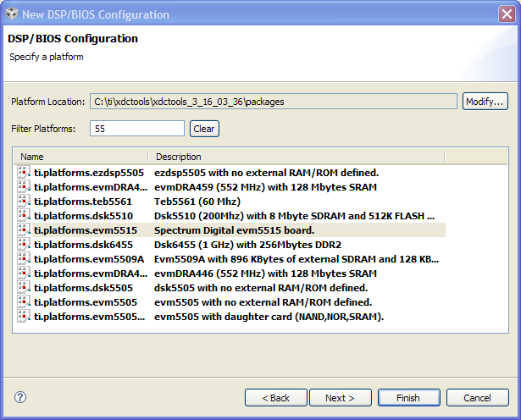Select ti.platforms.dsk6455 entry
521x420 pixels.
pos(83,245)
